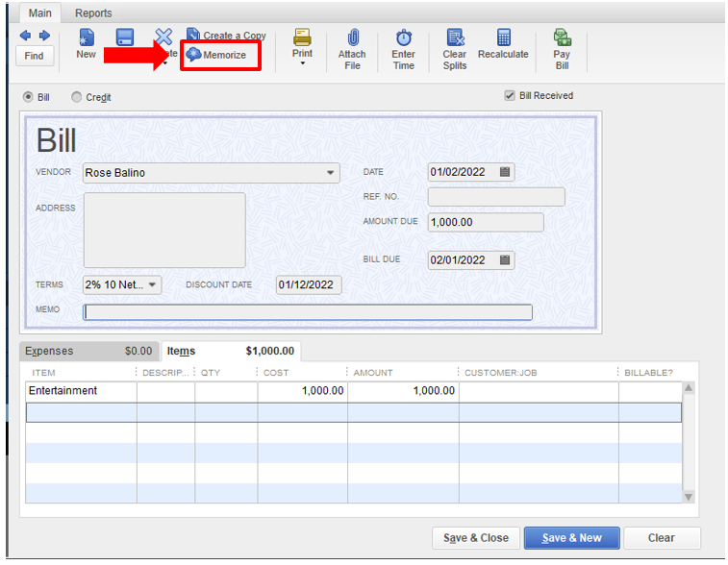Click the QTY column header

pos(211,373)
